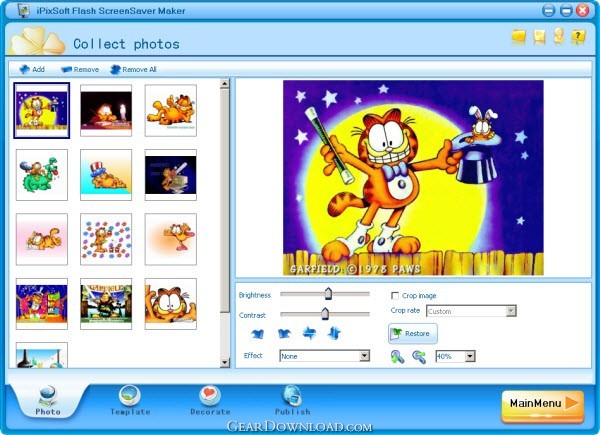
Task: Select the Garfield with Uncle Sam hat thumbnail
Action: 106,175
